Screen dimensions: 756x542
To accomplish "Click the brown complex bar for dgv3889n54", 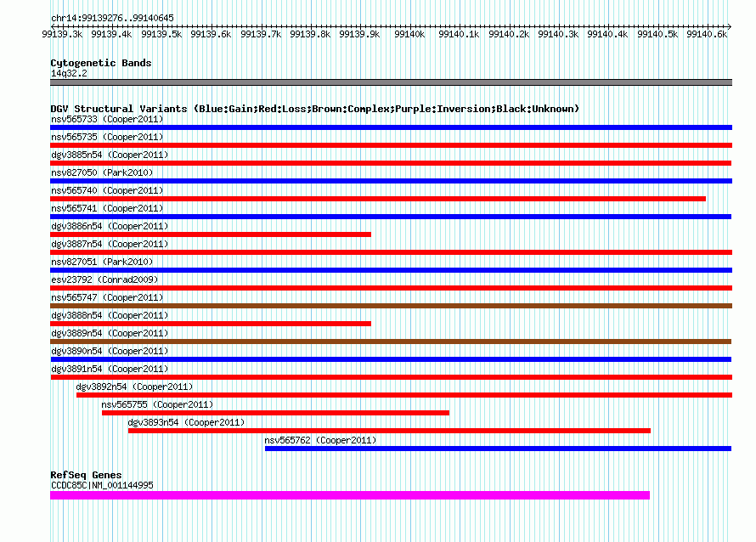I will click(391, 342).
